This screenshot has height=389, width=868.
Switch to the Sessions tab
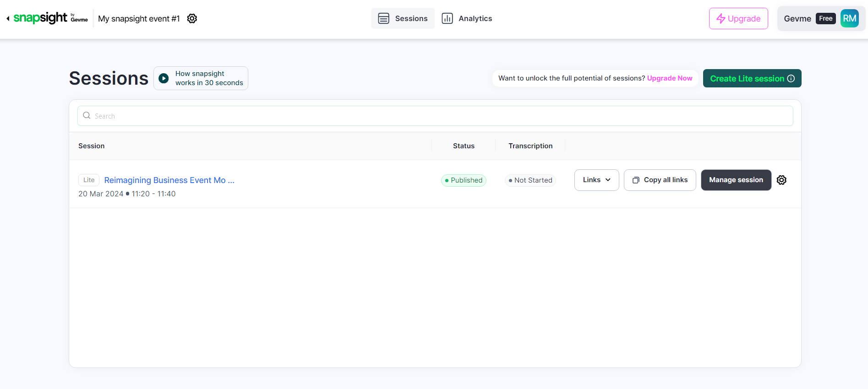(411, 19)
